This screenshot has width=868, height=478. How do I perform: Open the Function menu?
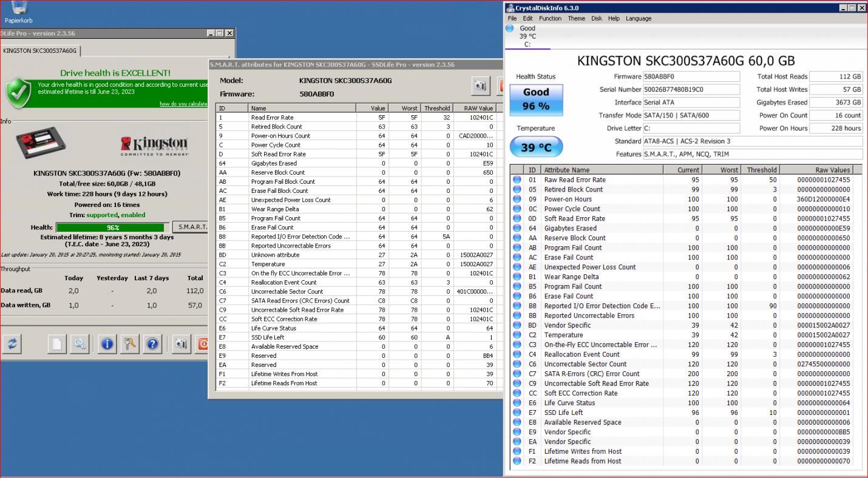(551, 18)
